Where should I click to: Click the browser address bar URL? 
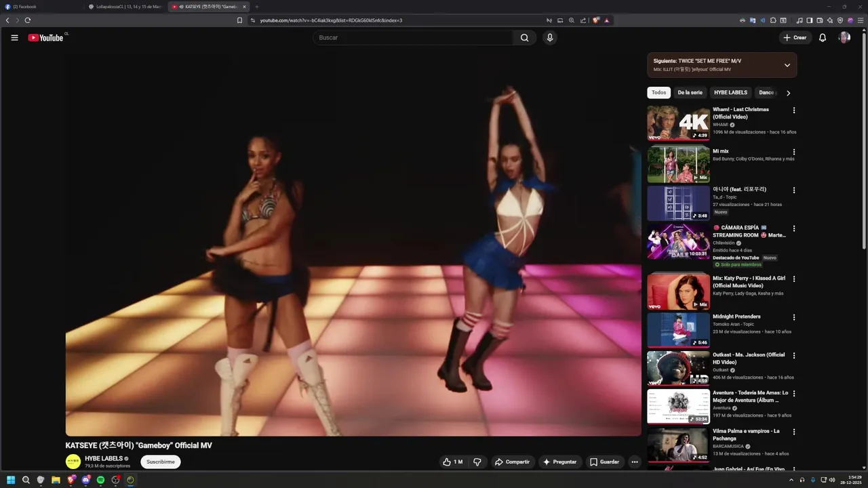(x=331, y=20)
